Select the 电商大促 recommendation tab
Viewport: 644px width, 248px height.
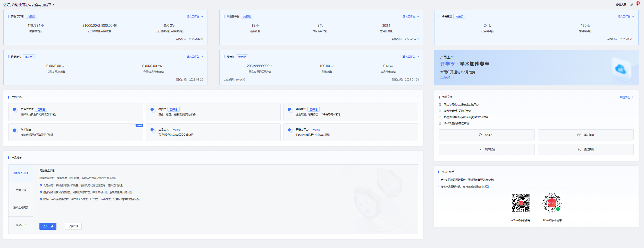tap(21, 190)
